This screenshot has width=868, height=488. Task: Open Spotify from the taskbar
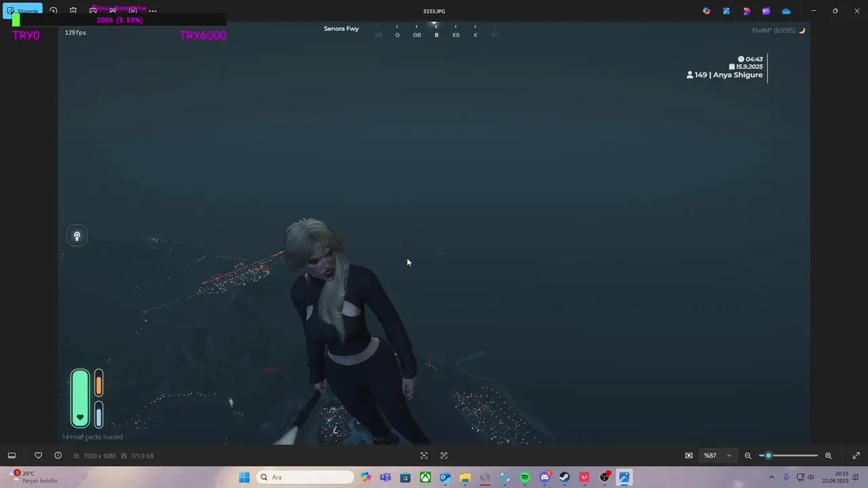click(x=525, y=477)
